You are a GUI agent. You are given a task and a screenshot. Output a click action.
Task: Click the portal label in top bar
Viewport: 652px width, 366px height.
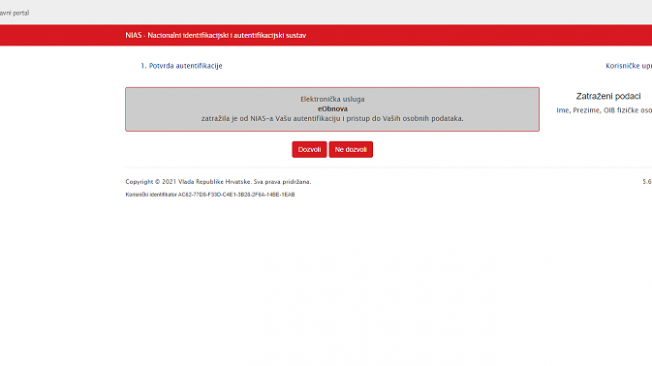(14, 13)
